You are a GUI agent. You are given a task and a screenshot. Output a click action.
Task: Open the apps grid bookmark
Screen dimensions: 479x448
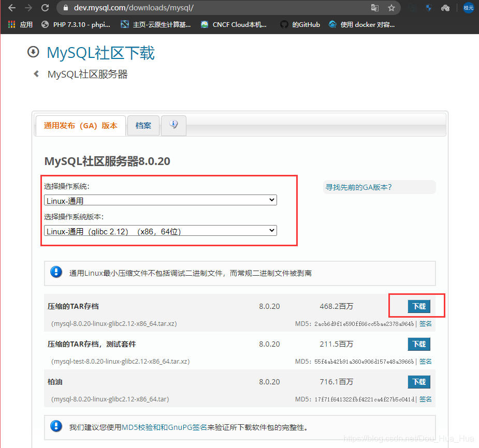tap(20, 25)
